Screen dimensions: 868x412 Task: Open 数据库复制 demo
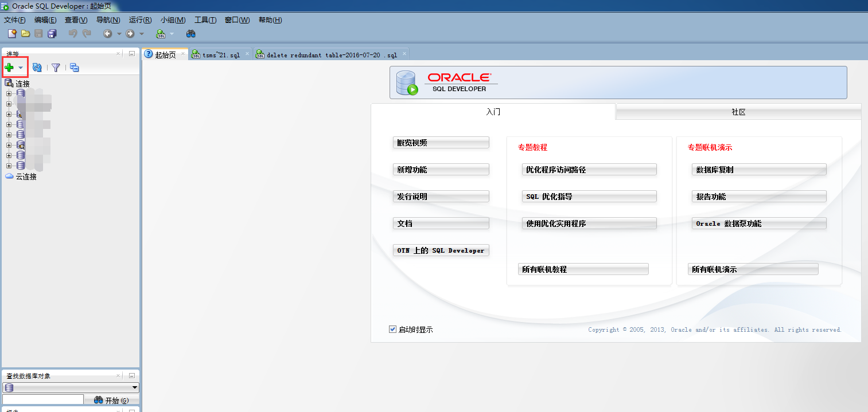(x=759, y=170)
